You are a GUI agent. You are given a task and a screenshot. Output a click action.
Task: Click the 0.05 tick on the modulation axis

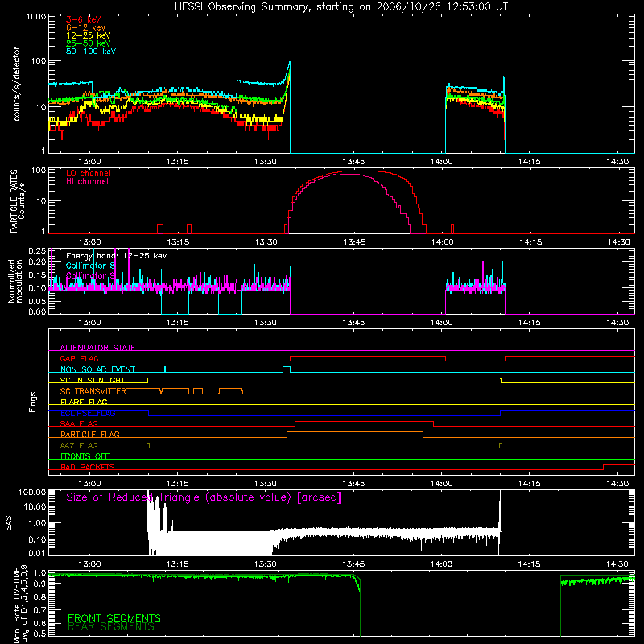[x=37, y=301]
